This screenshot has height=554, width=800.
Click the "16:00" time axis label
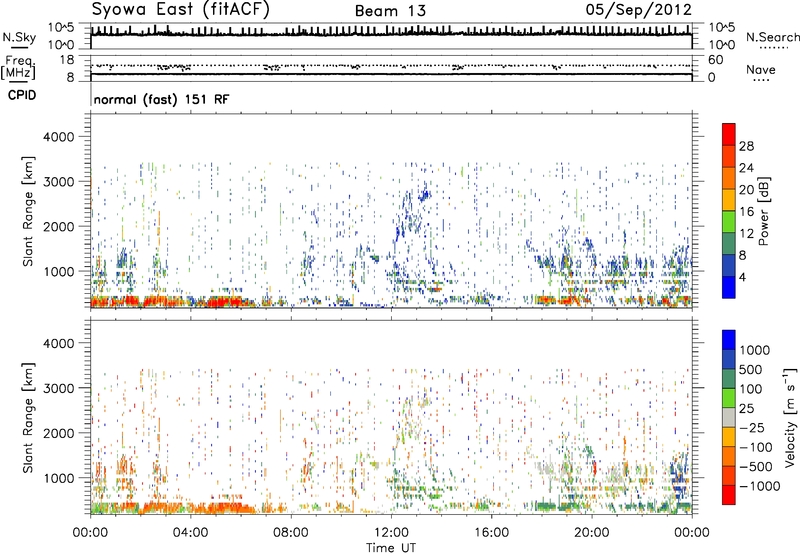tap(491, 533)
